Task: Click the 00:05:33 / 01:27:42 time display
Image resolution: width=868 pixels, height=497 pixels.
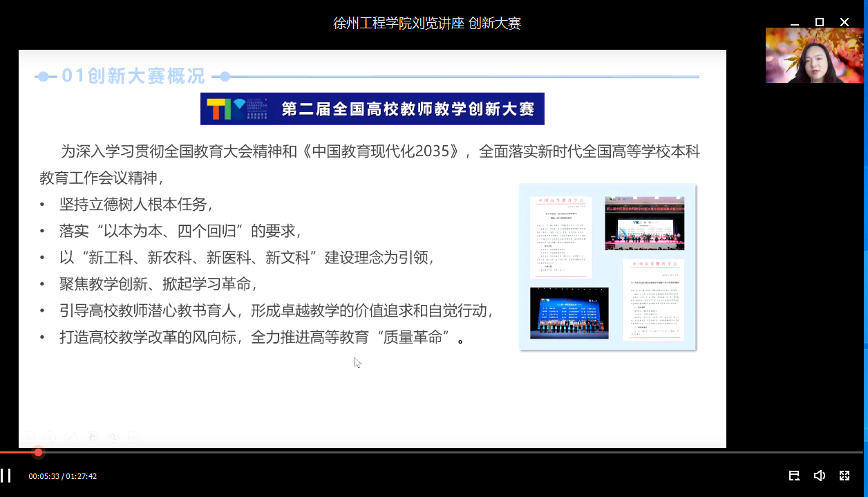Action: click(62, 476)
